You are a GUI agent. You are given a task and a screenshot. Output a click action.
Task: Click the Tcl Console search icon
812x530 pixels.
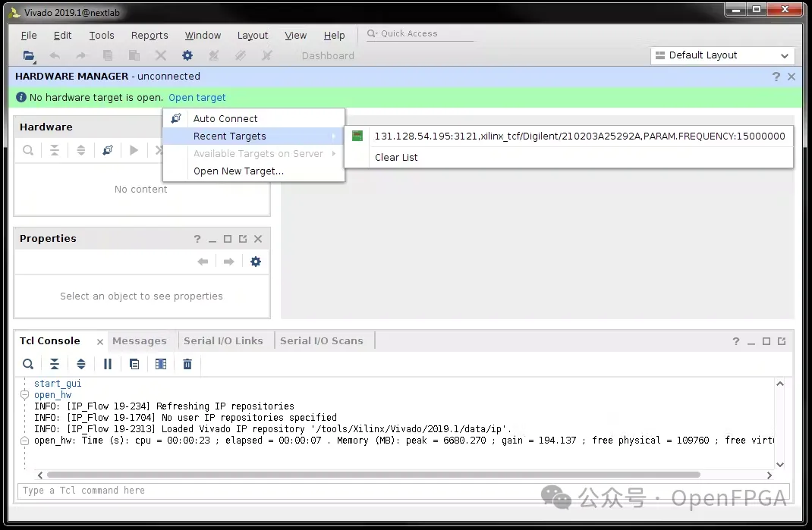click(x=28, y=365)
